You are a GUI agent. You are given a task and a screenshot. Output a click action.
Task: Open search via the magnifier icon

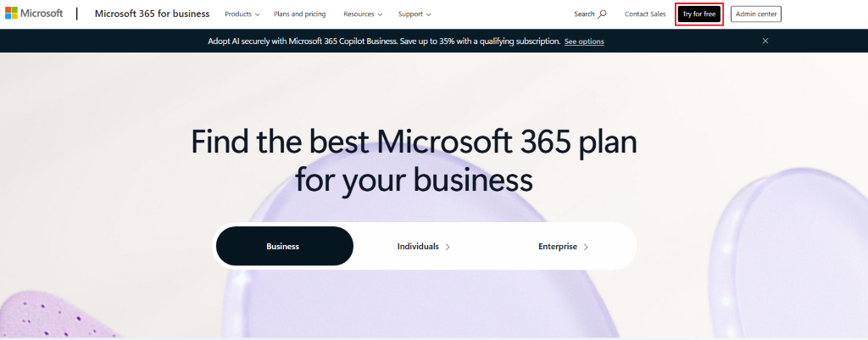pos(603,14)
